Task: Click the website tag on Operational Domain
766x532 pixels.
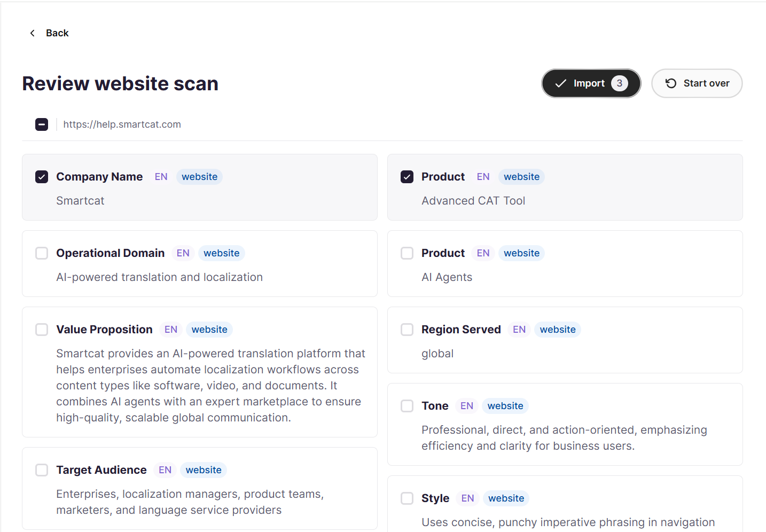Action: point(221,253)
